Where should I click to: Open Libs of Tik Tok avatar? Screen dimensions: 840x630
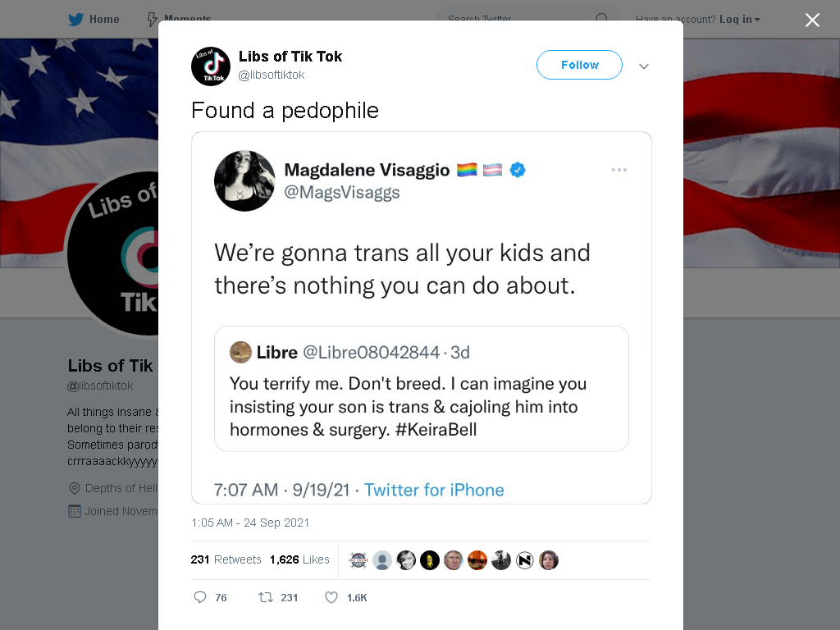tap(211, 66)
